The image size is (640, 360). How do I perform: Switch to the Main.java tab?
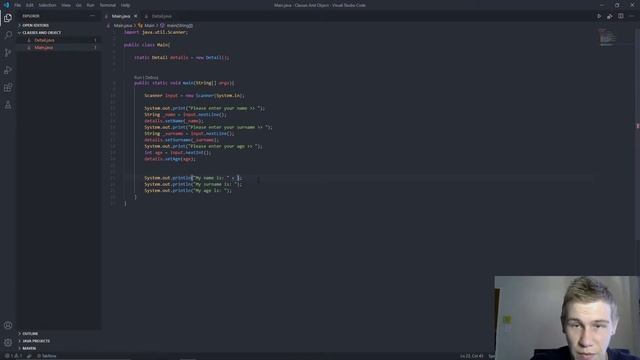point(121,16)
